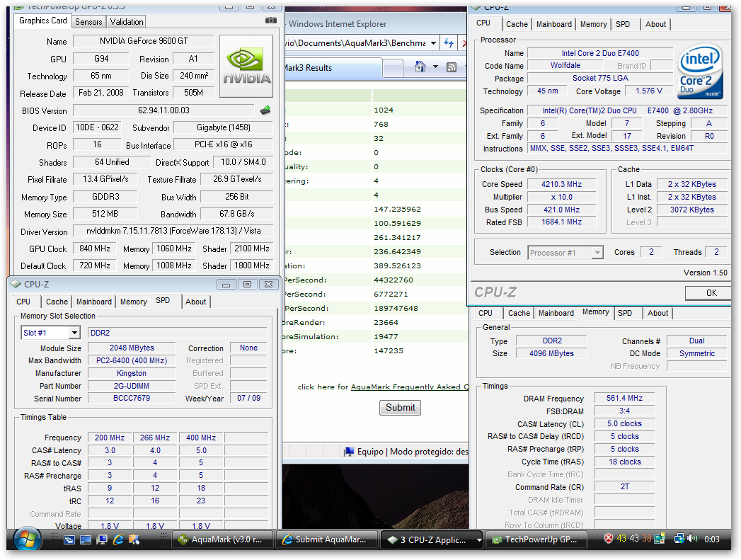Switch to GPU-Z Validation tab
This screenshot has width=741, height=560.
coord(127,22)
